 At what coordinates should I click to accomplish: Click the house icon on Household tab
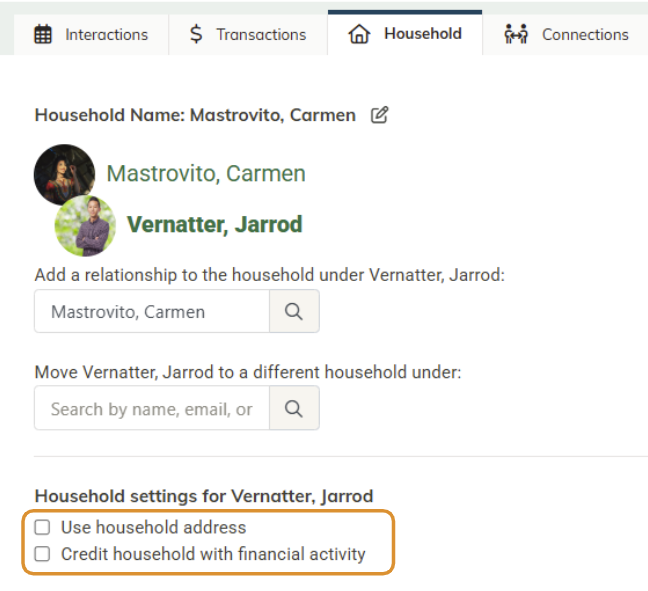[x=359, y=33]
